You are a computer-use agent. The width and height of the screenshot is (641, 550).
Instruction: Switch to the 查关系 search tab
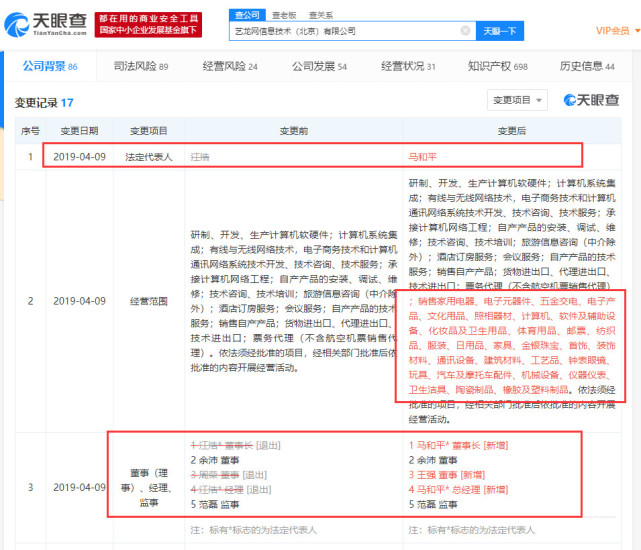[320, 16]
